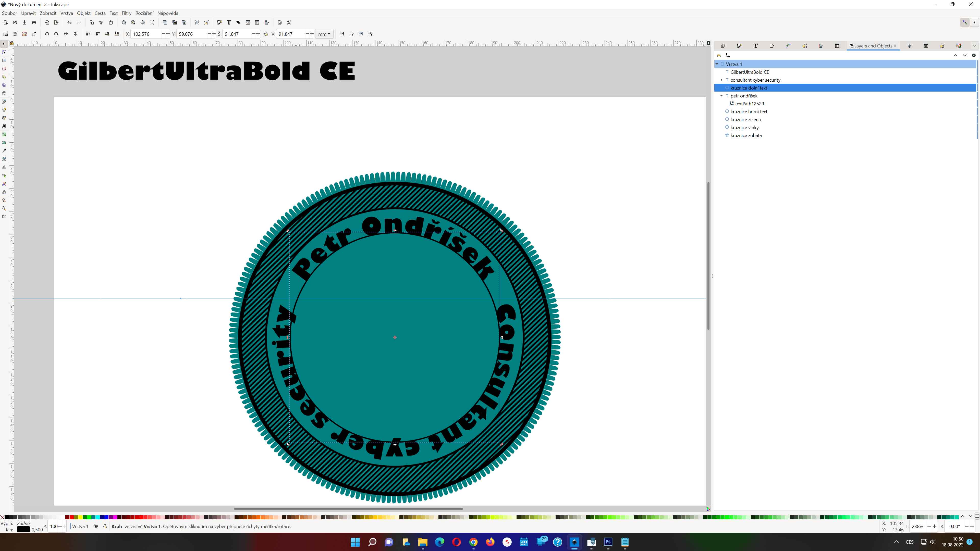Viewport: 980px width, 551px height.
Task: Select the Spiral tool
Action: click(x=4, y=93)
